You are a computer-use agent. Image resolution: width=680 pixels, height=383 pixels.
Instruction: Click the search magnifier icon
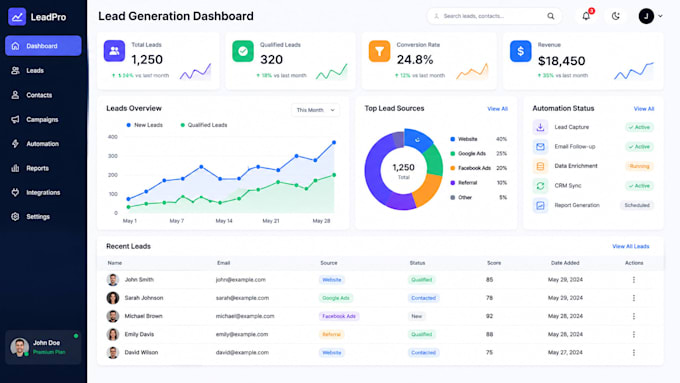point(550,16)
